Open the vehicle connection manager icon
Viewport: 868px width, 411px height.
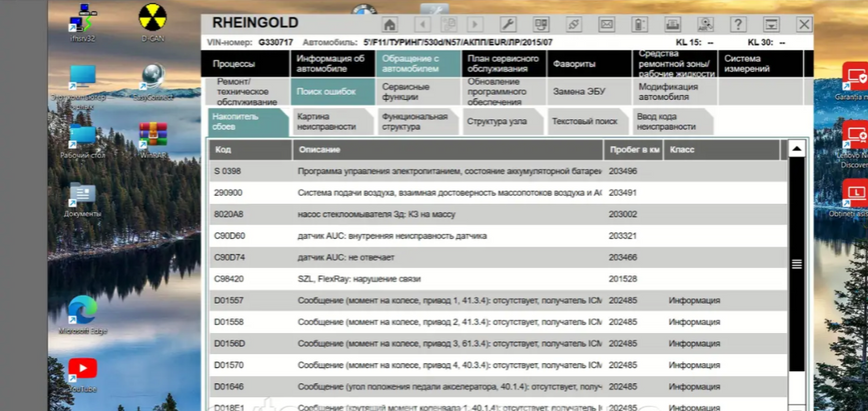coord(540,24)
